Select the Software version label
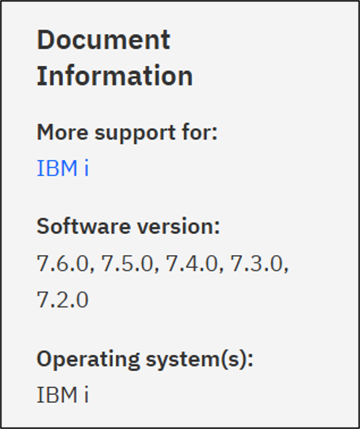The image size is (360, 429). [x=128, y=226]
